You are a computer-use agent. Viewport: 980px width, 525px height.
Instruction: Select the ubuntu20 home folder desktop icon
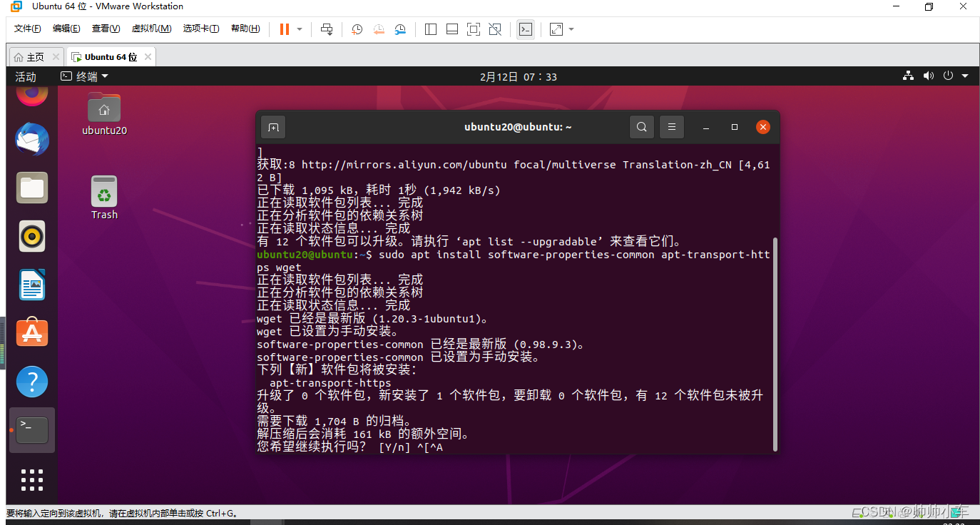coord(104,114)
